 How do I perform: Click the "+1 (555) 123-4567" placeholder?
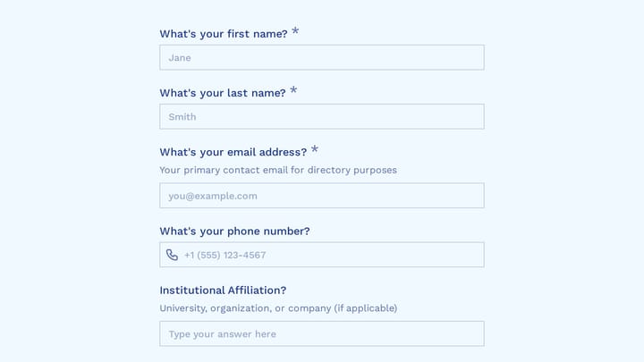pyautogui.click(x=225, y=256)
